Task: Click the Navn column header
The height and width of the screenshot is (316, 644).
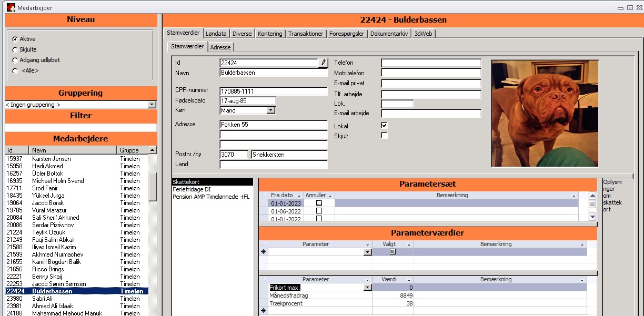Action: (x=73, y=150)
